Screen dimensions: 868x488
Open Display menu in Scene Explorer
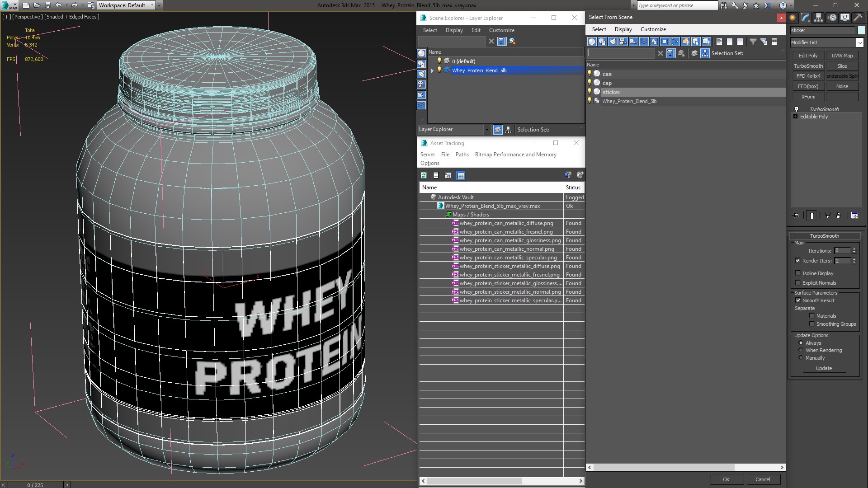pyautogui.click(x=454, y=30)
